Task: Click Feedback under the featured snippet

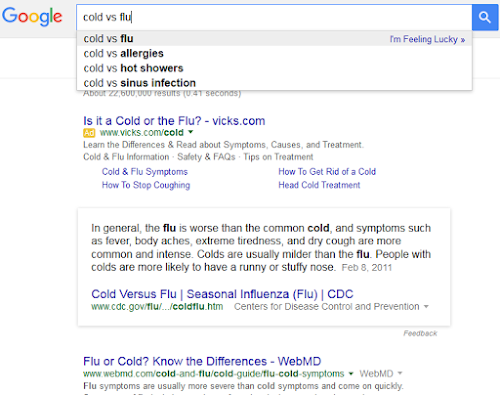Action: (x=420, y=333)
